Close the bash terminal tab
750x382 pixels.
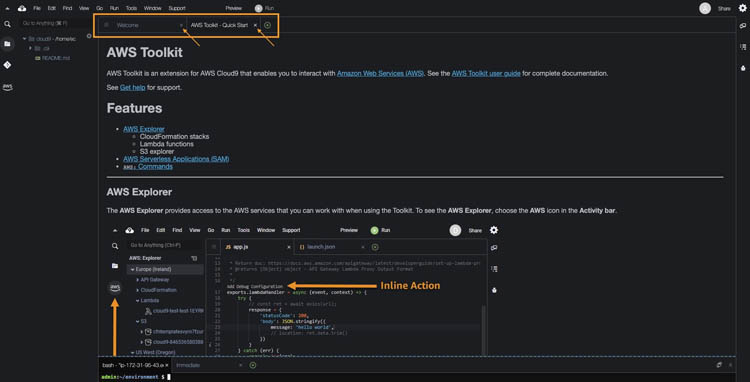[166, 365]
